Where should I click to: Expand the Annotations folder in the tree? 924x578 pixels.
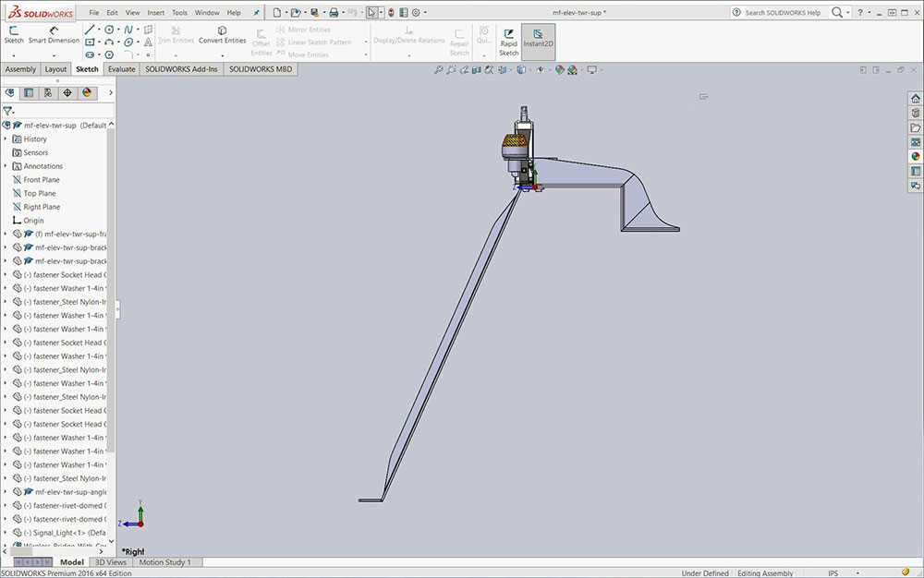[x=6, y=166]
